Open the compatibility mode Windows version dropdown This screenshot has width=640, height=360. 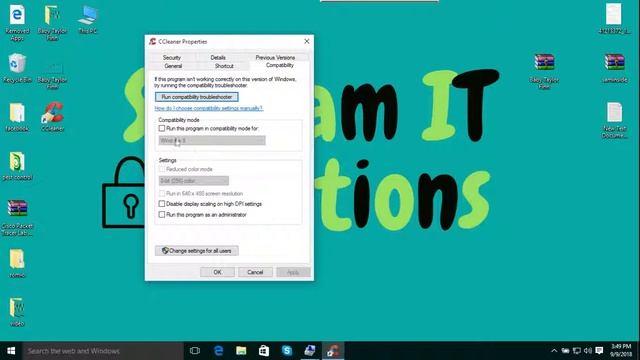coord(212,140)
